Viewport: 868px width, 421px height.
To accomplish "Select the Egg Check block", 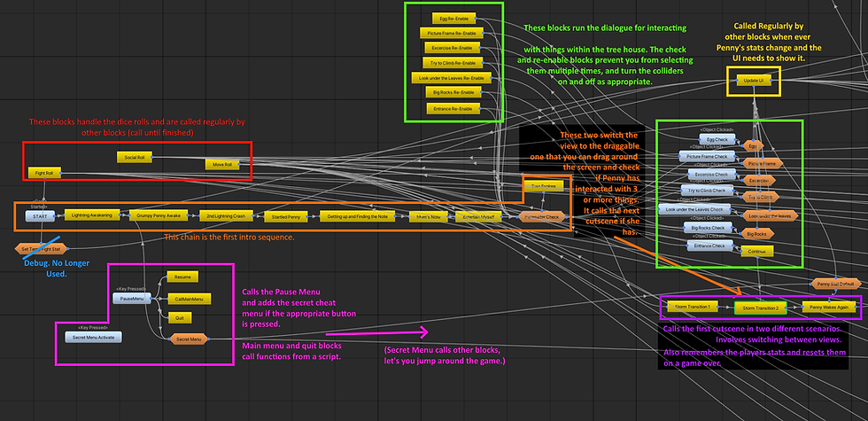I will [717, 140].
